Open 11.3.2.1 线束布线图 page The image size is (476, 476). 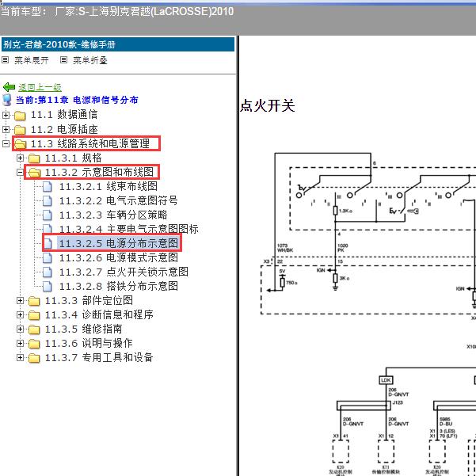point(109,186)
